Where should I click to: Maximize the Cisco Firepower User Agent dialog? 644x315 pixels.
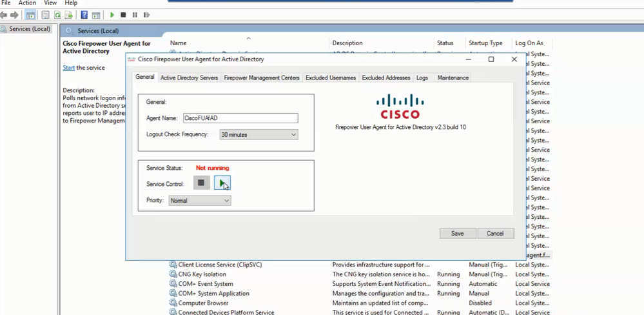click(491, 59)
